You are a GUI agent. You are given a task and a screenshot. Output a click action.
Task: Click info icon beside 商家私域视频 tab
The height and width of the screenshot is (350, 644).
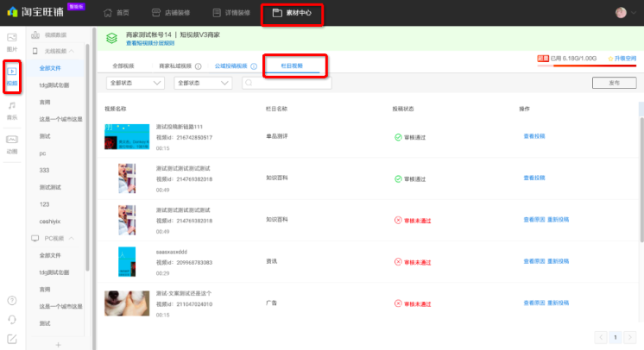click(198, 66)
